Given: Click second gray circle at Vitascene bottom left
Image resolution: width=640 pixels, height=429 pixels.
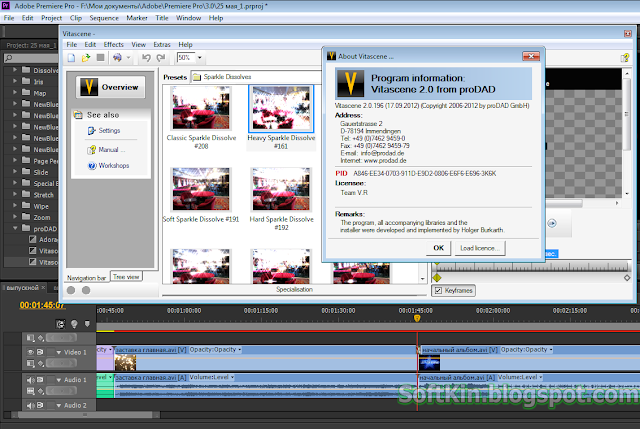Looking at the screenshot, I should 86,290.
